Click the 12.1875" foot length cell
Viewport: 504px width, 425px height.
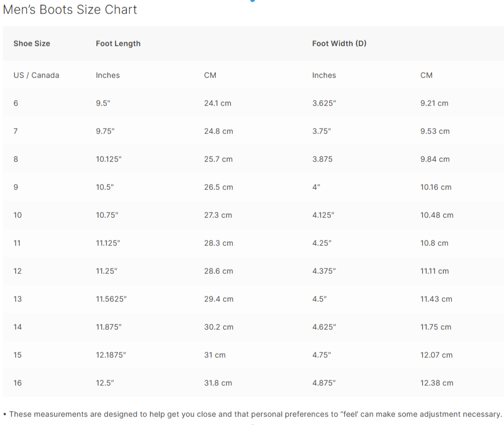[111, 355]
